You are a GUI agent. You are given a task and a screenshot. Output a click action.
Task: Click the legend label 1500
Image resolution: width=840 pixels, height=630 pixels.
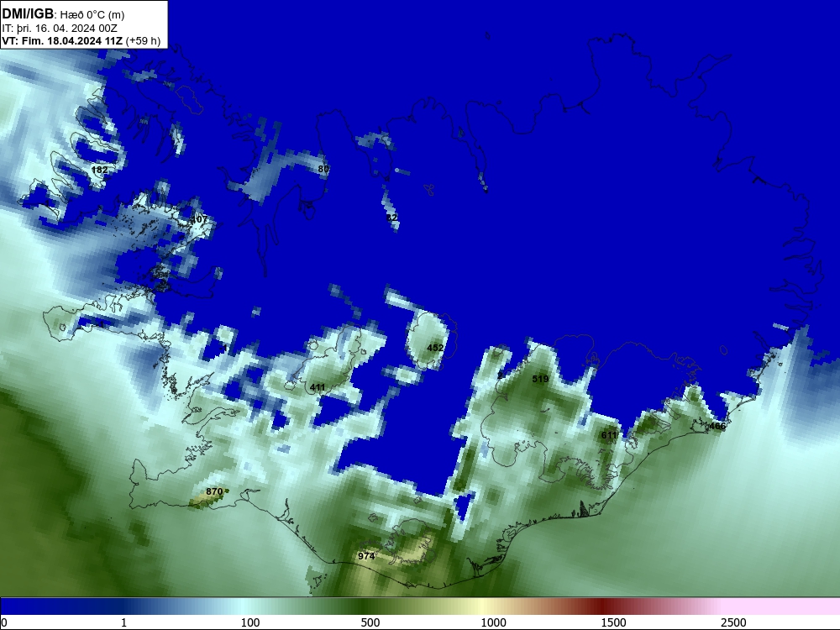(x=613, y=622)
